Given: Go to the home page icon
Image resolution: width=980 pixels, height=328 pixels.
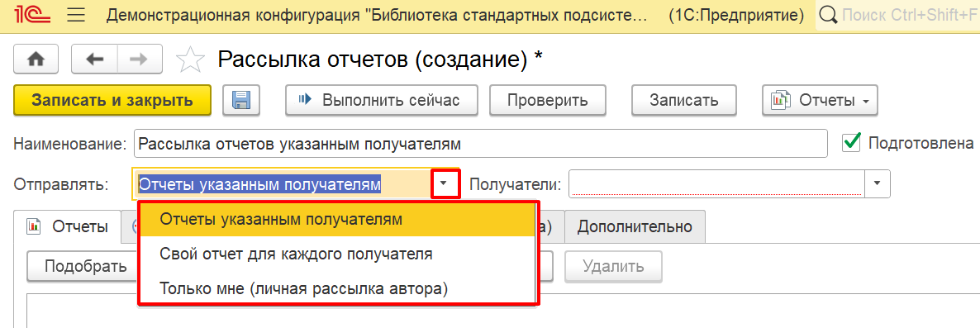Looking at the screenshot, I should click(36, 59).
